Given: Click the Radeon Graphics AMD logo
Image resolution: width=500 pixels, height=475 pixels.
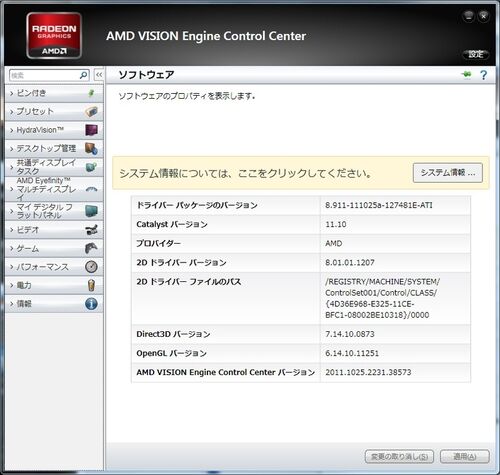Looking at the screenshot, I should tap(54, 35).
